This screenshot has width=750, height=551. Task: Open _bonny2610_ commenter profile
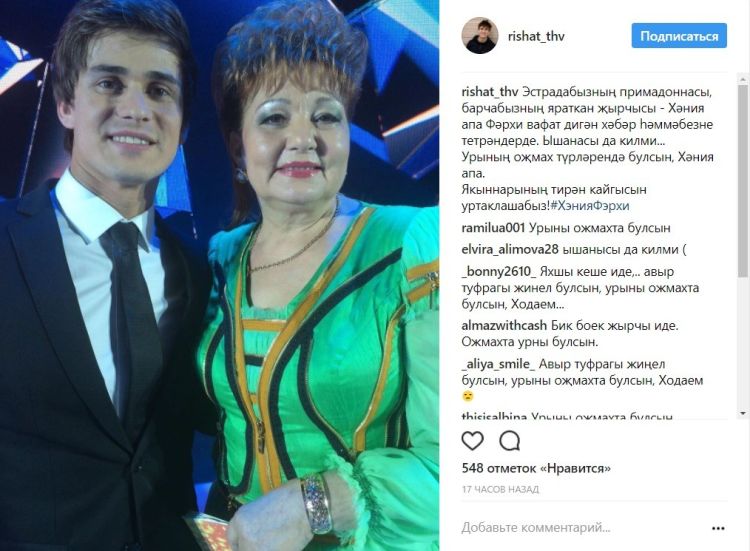click(499, 272)
